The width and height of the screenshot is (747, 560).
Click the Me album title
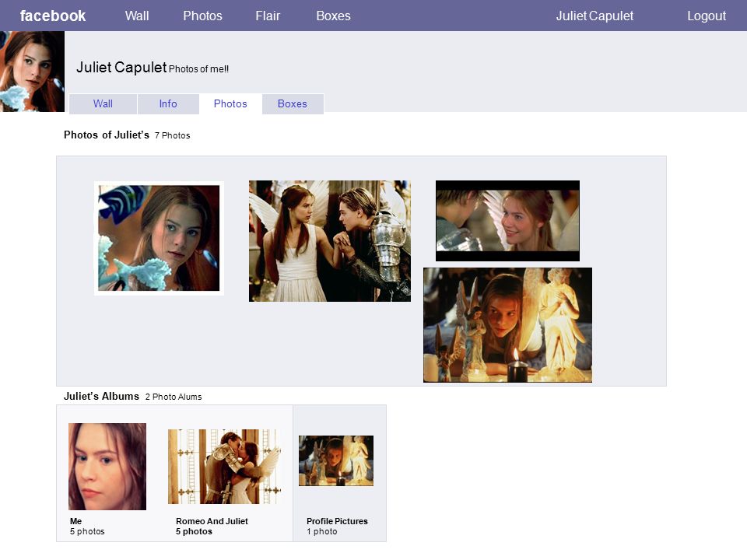coord(75,521)
